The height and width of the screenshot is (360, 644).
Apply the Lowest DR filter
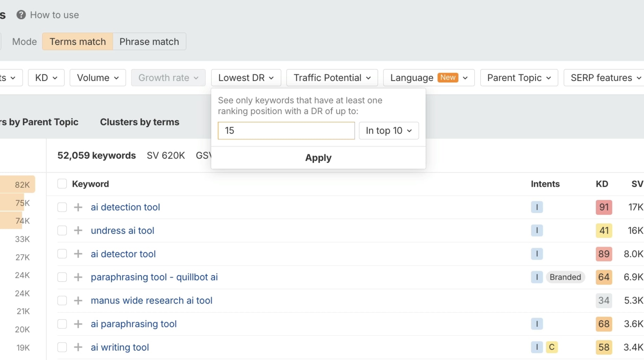(318, 158)
